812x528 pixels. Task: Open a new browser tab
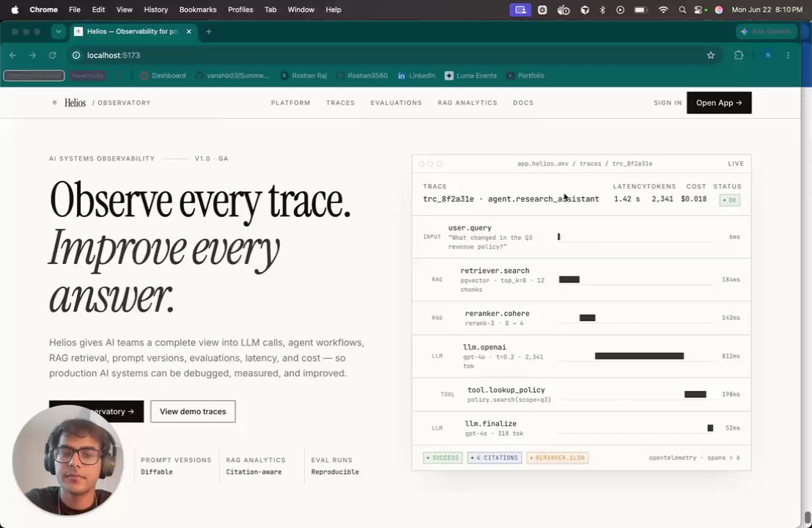click(x=209, y=32)
